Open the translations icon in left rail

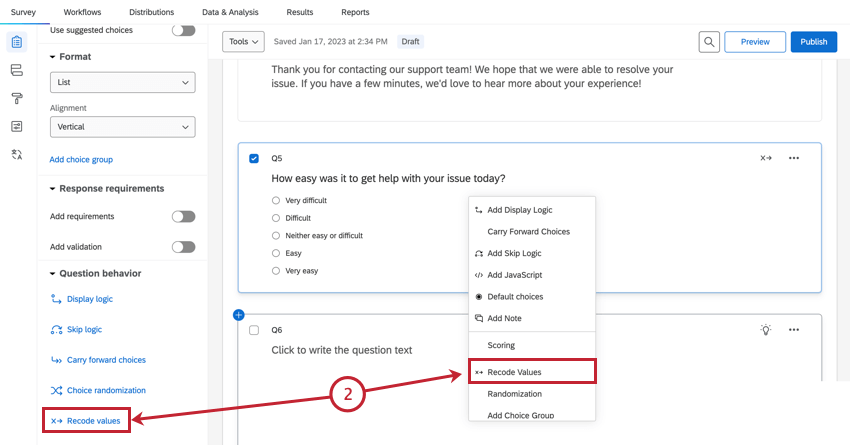tap(16, 154)
